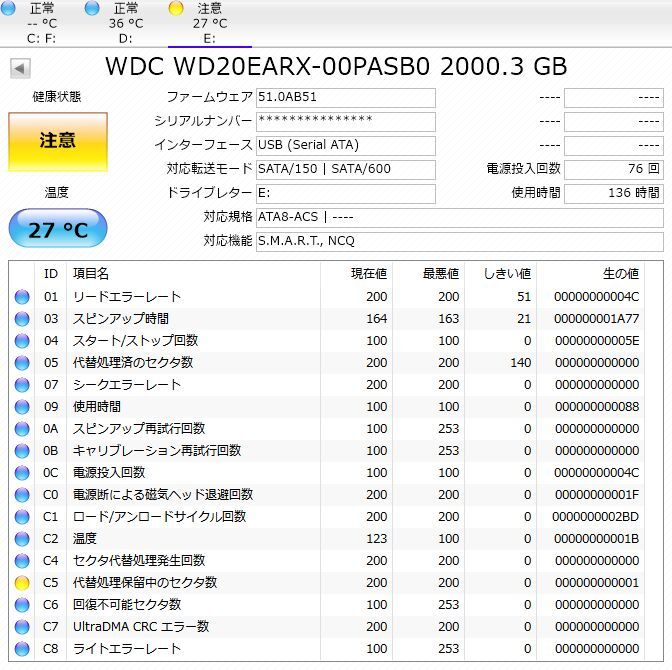This screenshot has width=672, height=670.
Task: Click the yellow status circle above E: drive
Action: (x=176, y=8)
